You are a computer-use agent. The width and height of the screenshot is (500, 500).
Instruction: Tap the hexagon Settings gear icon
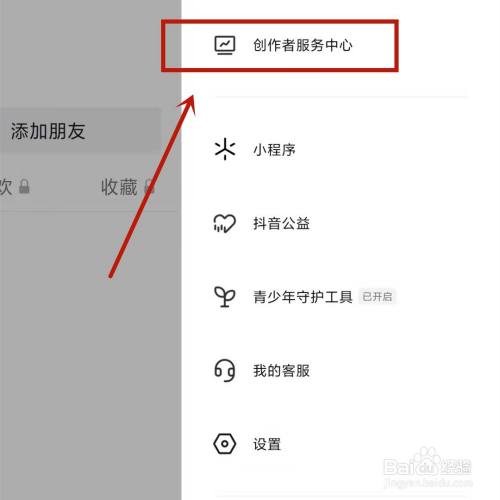pyautogui.click(x=225, y=444)
